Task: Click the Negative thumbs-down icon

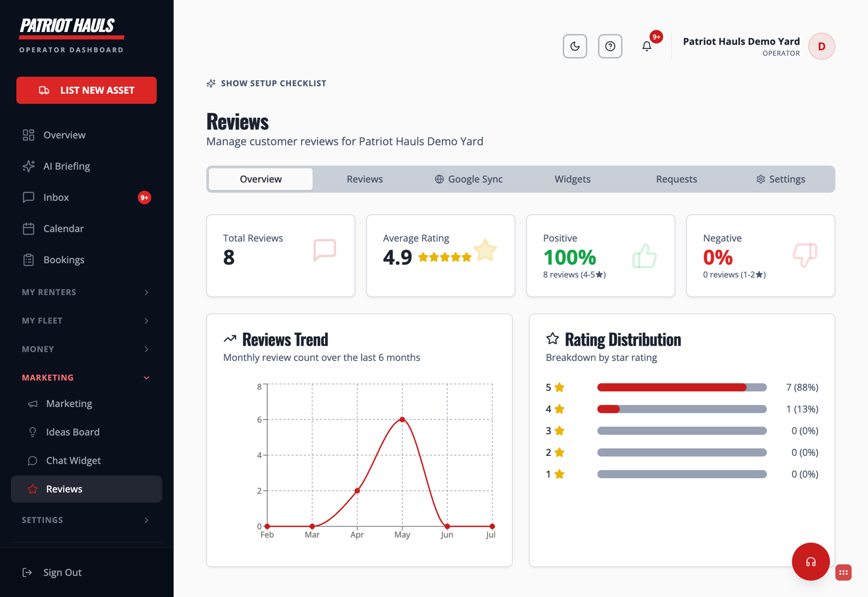Action: [x=805, y=255]
